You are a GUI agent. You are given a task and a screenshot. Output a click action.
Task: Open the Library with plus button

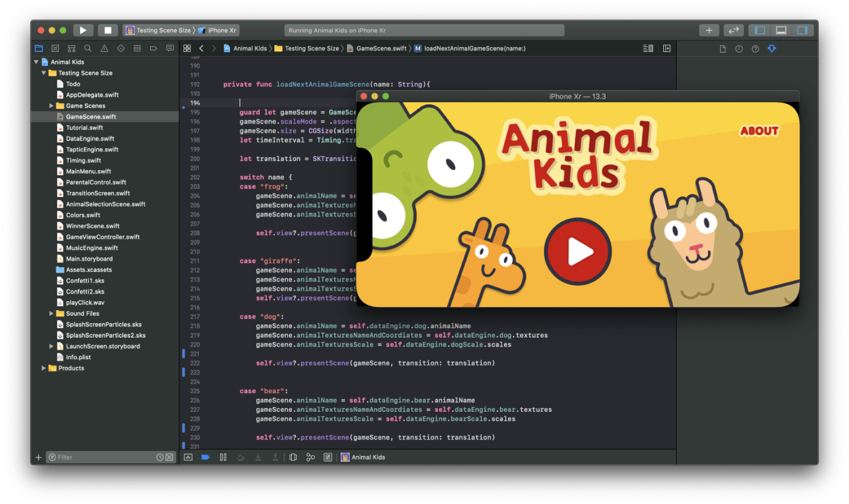(709, 30)
